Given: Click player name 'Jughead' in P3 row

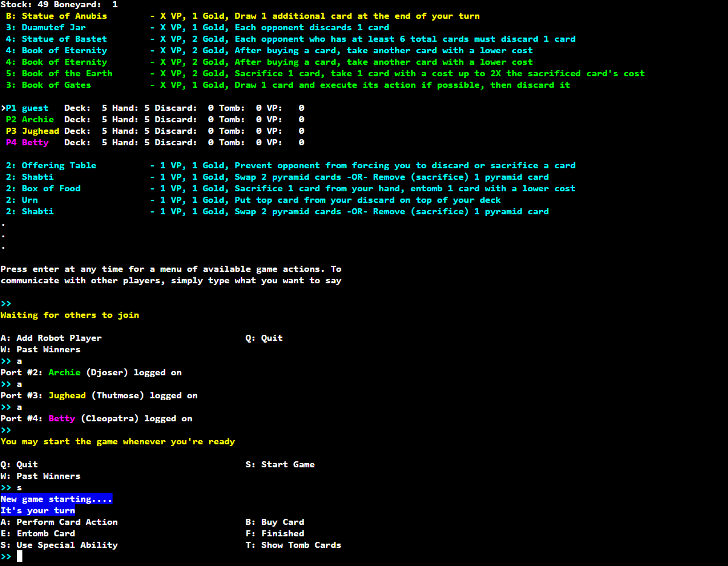Looking at the screenshot, I should (x=41, y=131).
